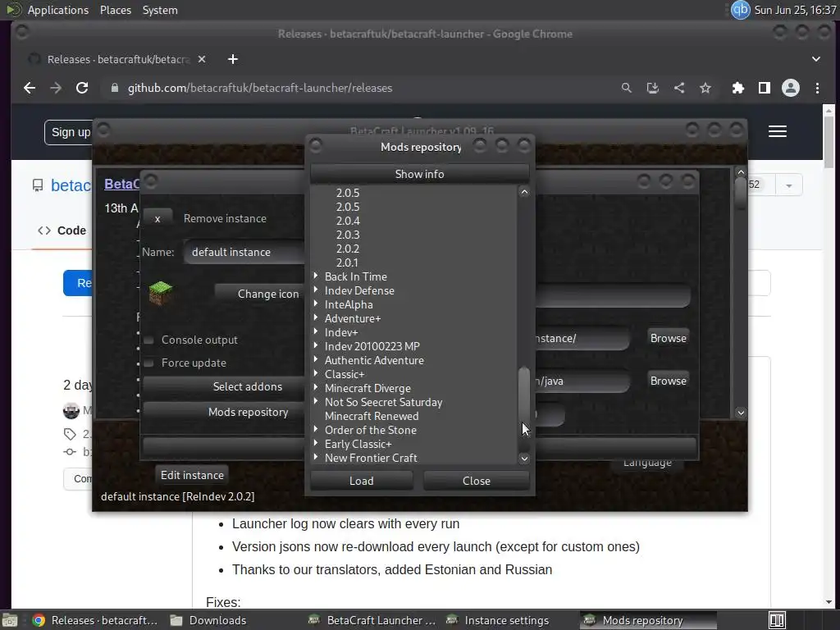This screenshot has height=630, width=840.
Task: Click the grass block instance icon
Action: click(160, 293)
